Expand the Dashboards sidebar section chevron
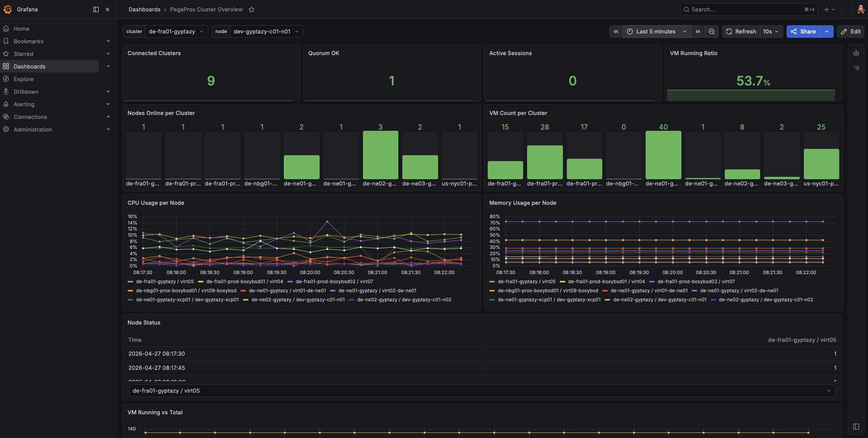 point(109,66)
